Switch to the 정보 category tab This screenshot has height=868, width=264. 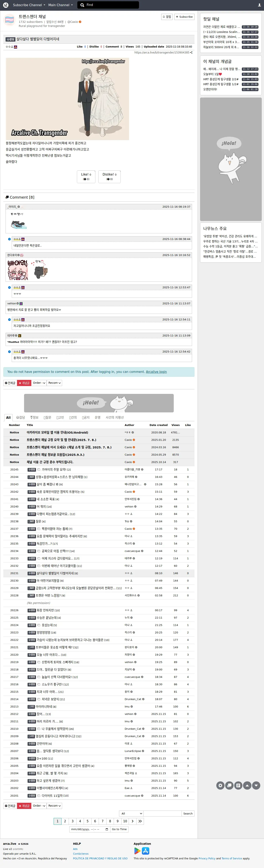click(34, 418)
